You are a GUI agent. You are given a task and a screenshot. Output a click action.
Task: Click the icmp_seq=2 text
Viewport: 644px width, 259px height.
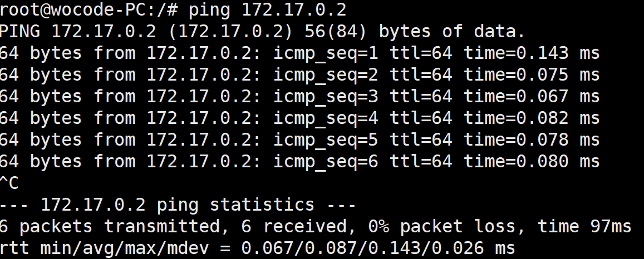point(326,74)
